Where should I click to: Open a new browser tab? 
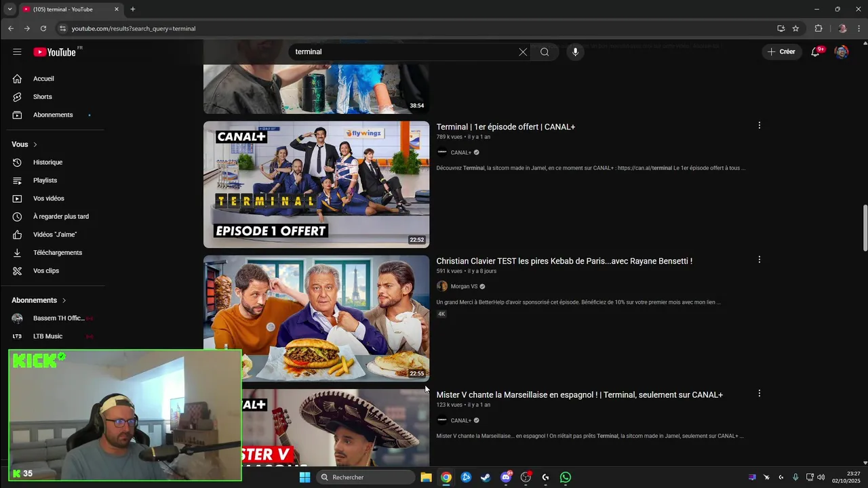point(133,9)
